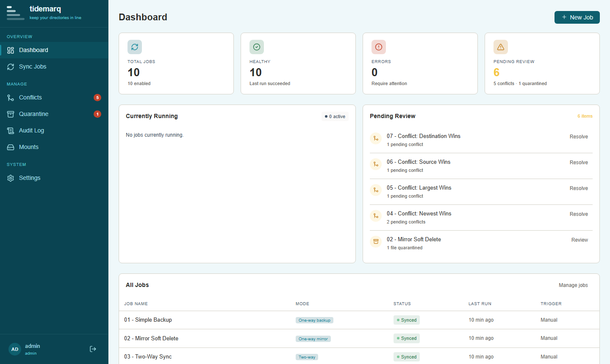This screenshot has width=610, height=364.
Task: Go to the Quarantine page
Action: coord(54,114)
